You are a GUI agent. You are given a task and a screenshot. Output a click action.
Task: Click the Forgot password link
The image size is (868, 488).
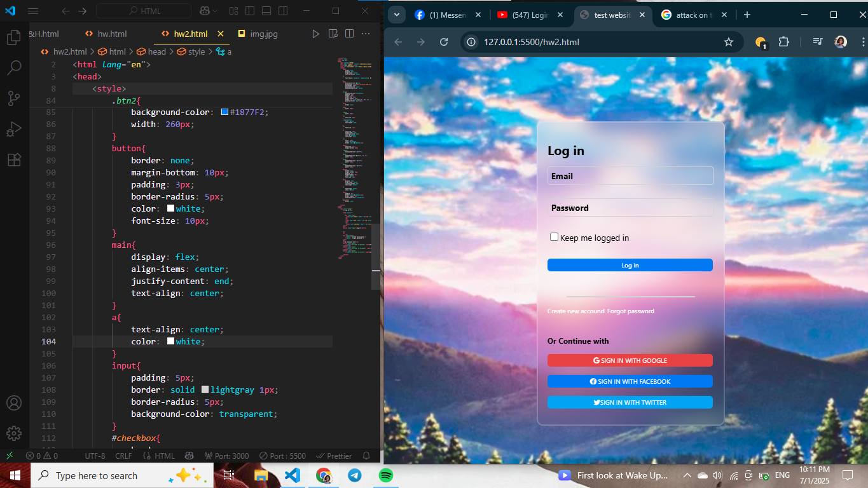point(631,311)
